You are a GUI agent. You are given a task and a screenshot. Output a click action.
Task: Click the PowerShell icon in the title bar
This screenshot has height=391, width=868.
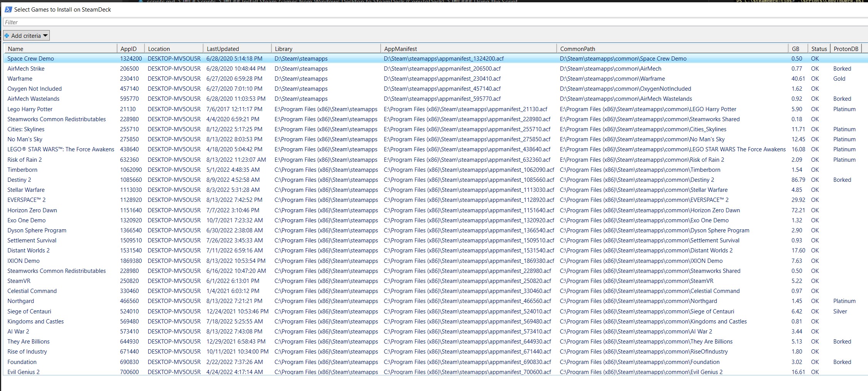pyautogui.click(x=8, y=9)
